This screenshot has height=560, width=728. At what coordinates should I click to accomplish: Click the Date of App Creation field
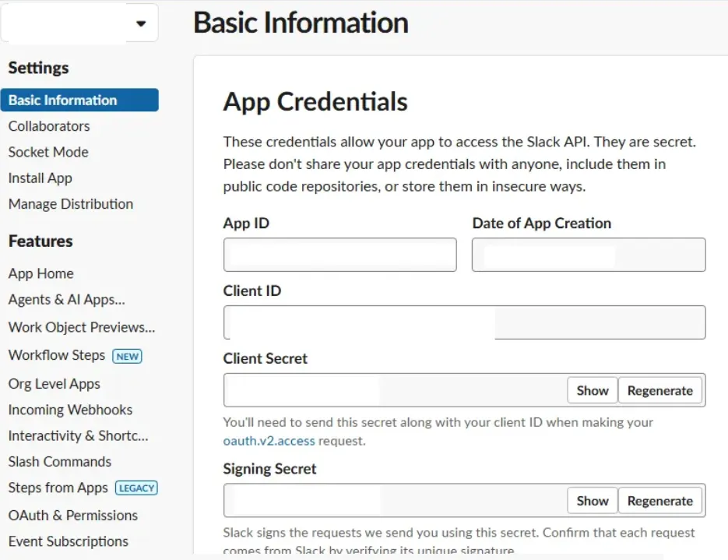[x=589, y=255]
